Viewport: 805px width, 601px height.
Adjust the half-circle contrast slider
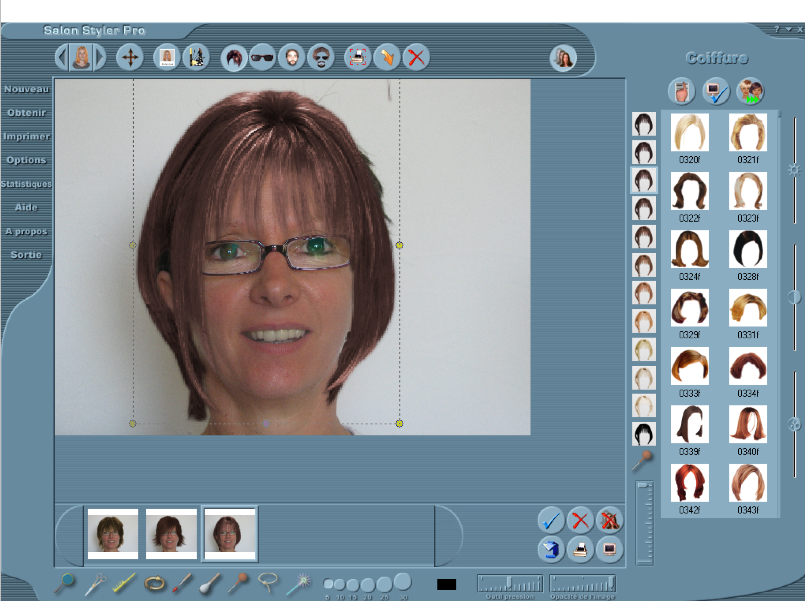click(794, 297)
